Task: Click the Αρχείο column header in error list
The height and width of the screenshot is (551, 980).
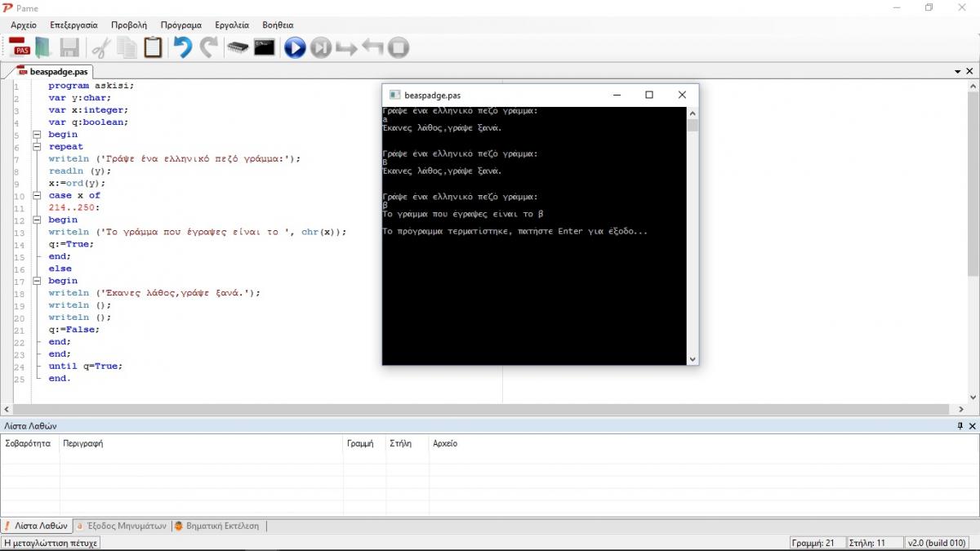Action: (703, 443)
